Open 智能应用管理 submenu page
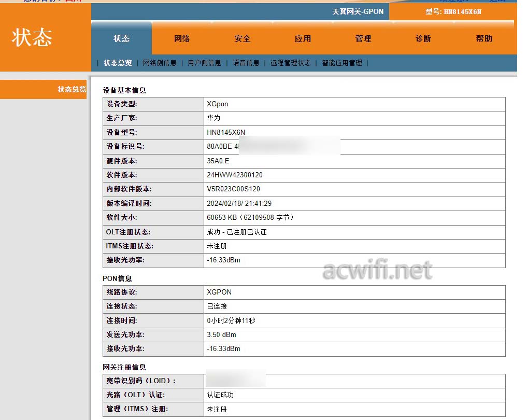This screenshot has width=527, height=420. (342, 63)
